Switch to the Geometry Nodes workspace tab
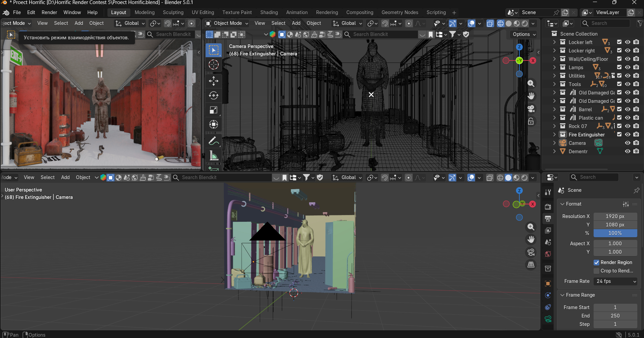The width and height of the screenshot is (644, 338). point(400,12)
